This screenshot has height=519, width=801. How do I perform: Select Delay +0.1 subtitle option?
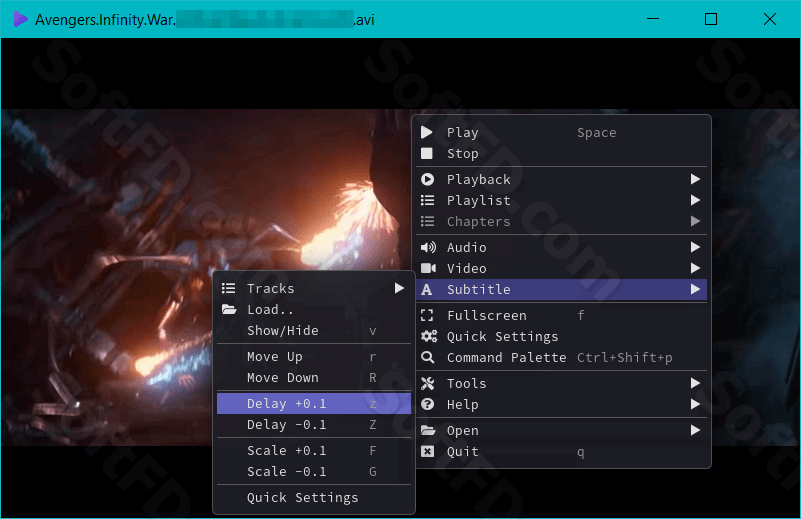[x=314, y=404]
